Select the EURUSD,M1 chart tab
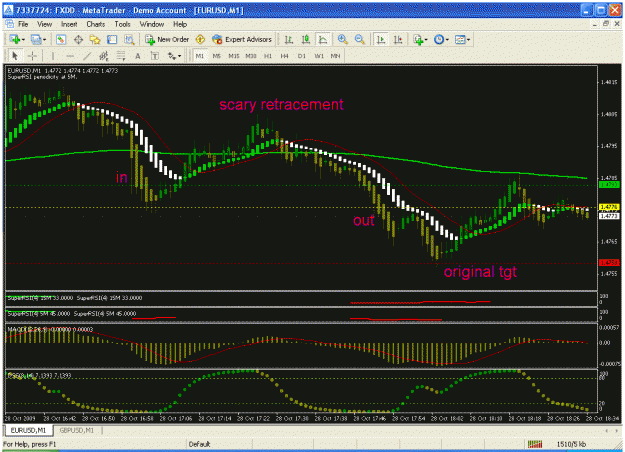The width and height of the screenshot is (625, 452). (x=28, y=430)
